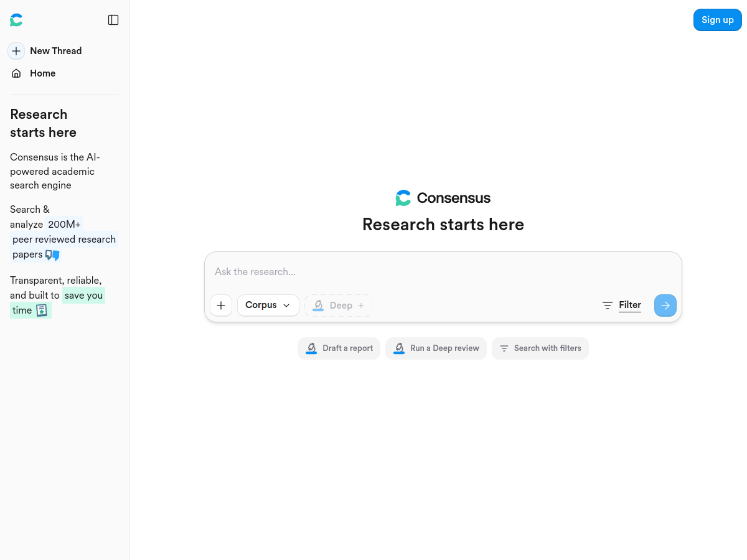The width and height of the screenshot is (747, 560).
Task: Go to Home in the sidebar
Action: pyautogui.click(x=43, y=73)
